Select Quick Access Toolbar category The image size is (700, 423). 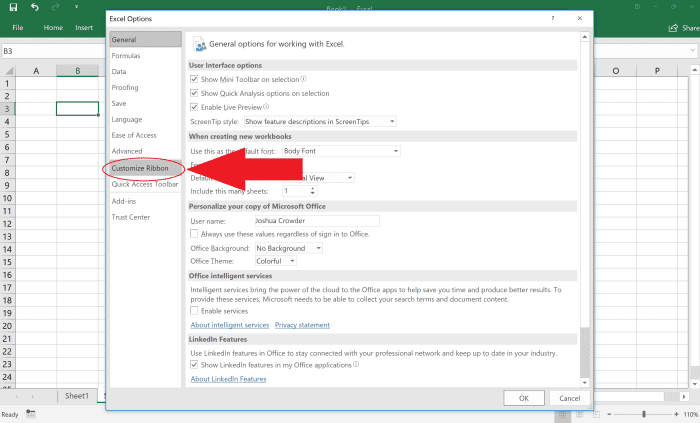tap(146, 184)
